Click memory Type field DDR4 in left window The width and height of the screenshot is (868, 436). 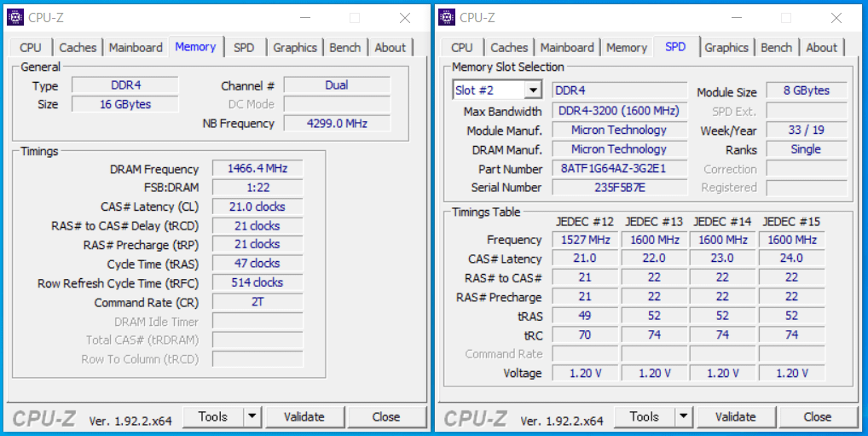[x=125, y=85]
